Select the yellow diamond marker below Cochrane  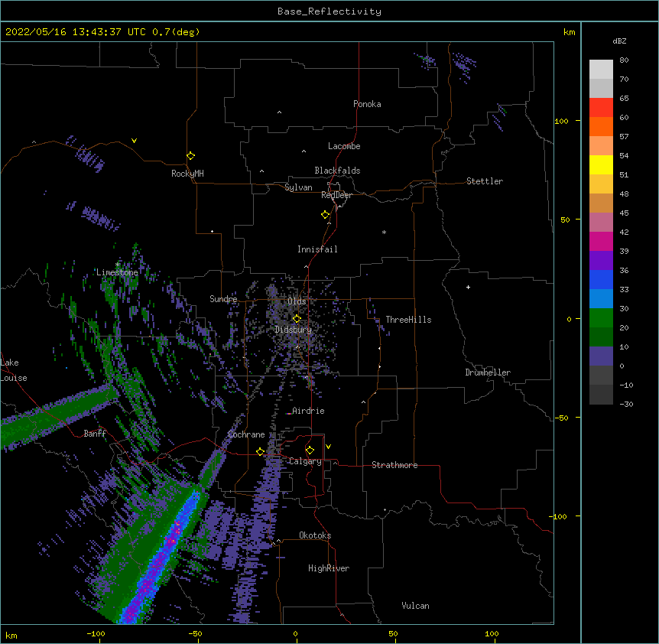[260, 451]
